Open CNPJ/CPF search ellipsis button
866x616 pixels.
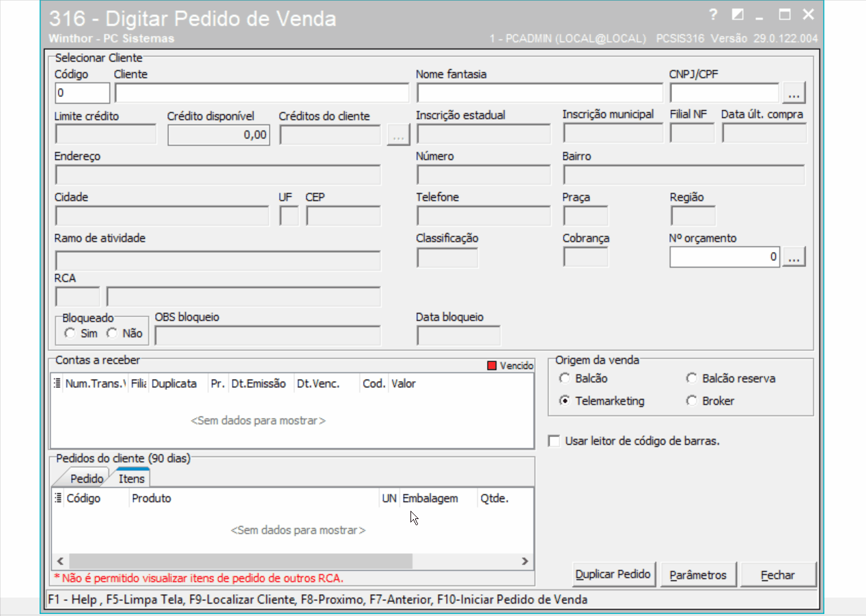[794, 92]
